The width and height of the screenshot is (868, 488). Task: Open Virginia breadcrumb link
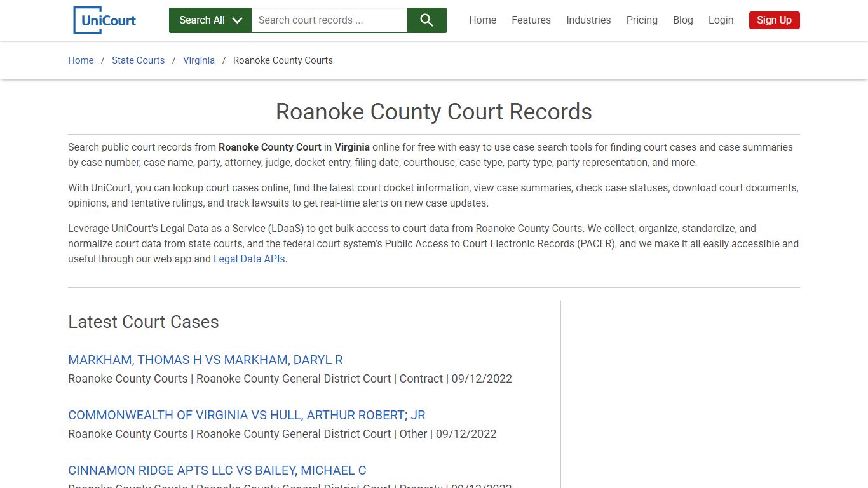pyautogui.click(x=199, y=60)
